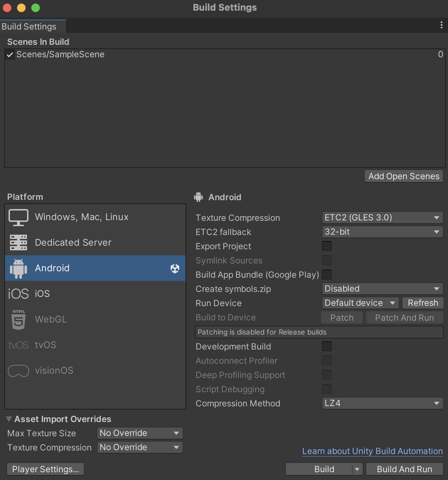Click the tvOS platform logo icon
This screenshot has height=480, width=448.
tap(18, 345)
